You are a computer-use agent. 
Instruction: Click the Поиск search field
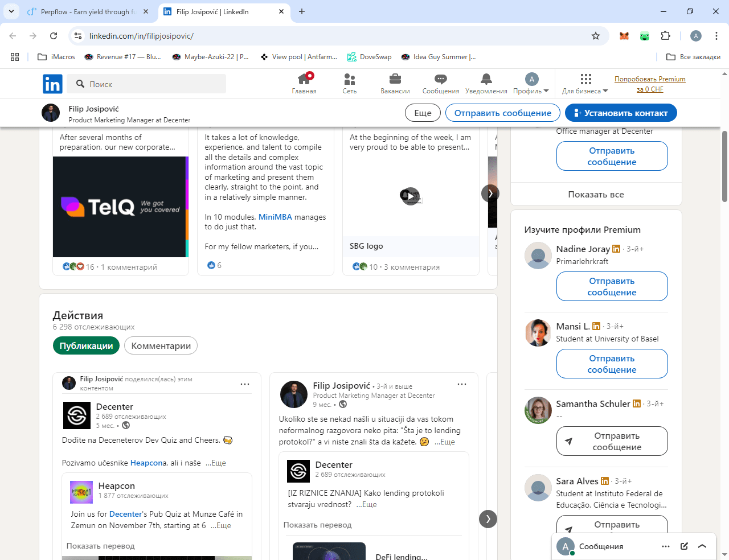[x=146, y=84]
